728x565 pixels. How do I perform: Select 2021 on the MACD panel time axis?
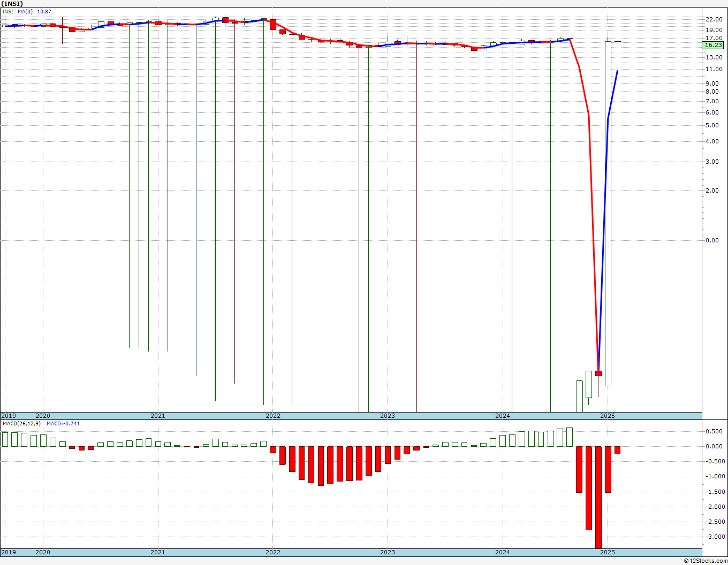[x=158, y=552]
